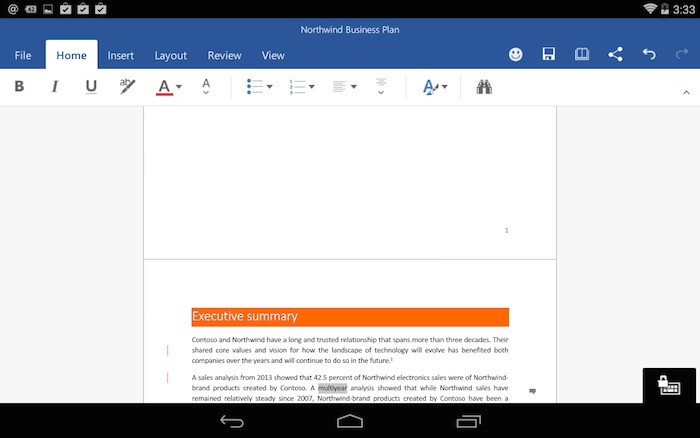
Task: Send feedback with the smiley icon
Action: 516,55
